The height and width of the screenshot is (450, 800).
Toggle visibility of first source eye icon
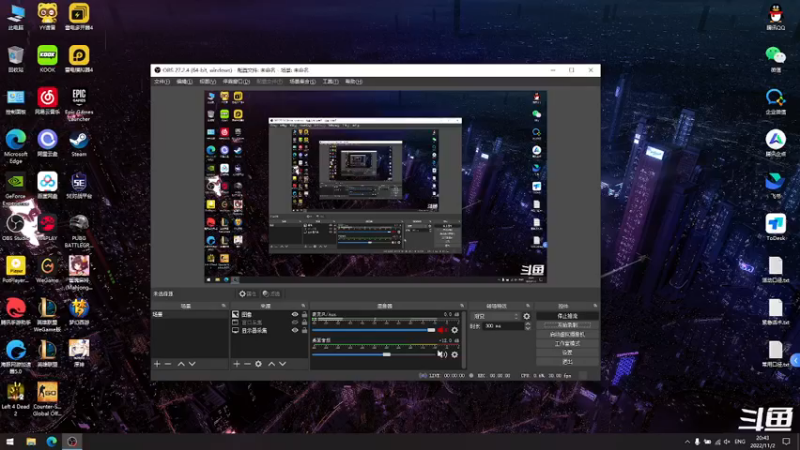click(x=295, y=314)
